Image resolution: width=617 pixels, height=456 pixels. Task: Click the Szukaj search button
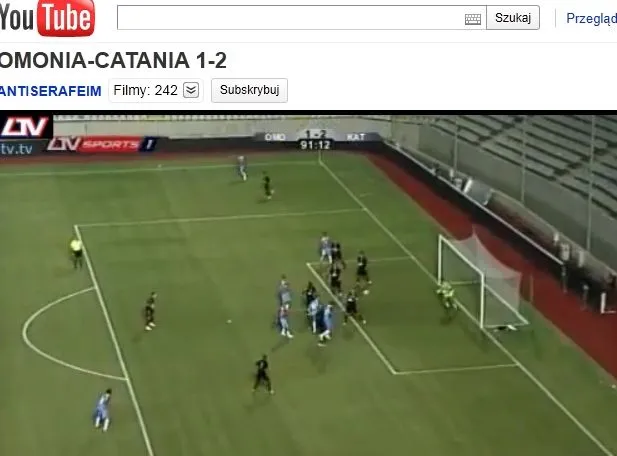coord(513,18)
